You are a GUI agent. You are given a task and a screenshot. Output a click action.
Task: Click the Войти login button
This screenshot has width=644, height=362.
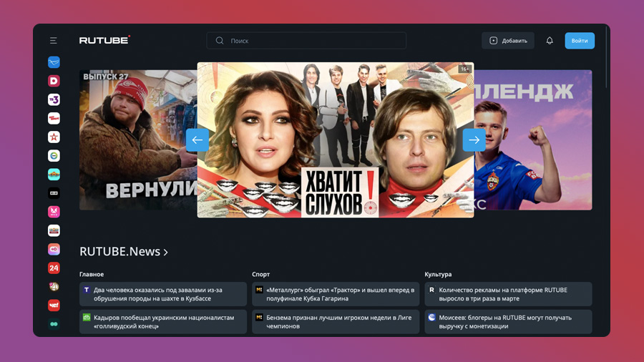(580, 41)
